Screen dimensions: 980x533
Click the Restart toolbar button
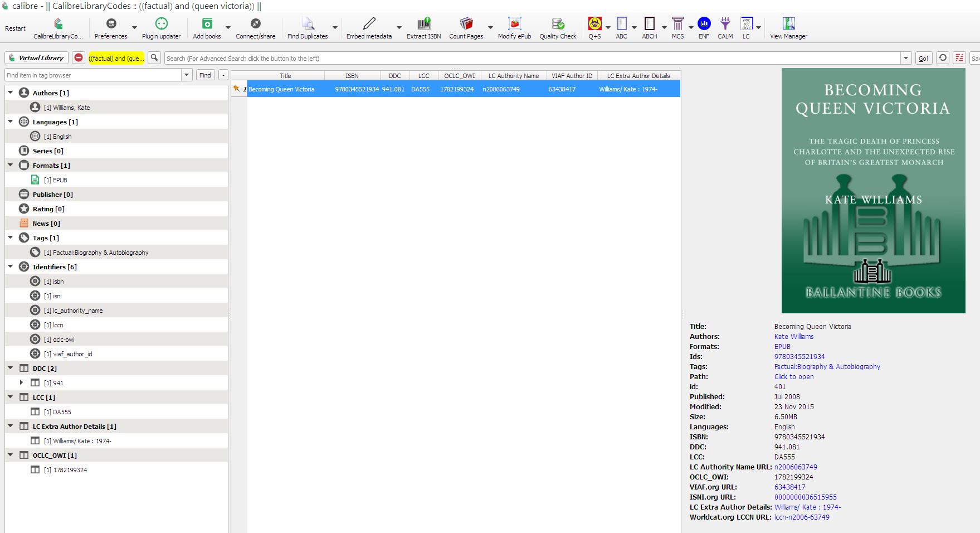pos(16,28)
